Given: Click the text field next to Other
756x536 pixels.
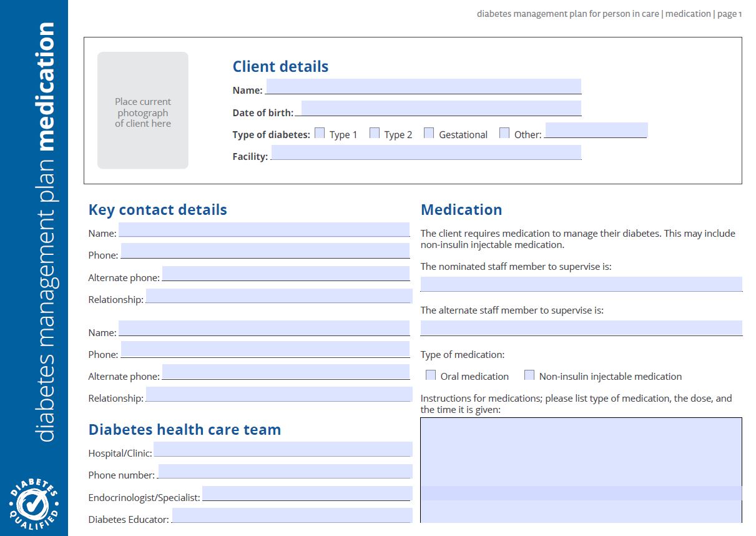Looking at the screenshot, I should (x=596, y=131).
